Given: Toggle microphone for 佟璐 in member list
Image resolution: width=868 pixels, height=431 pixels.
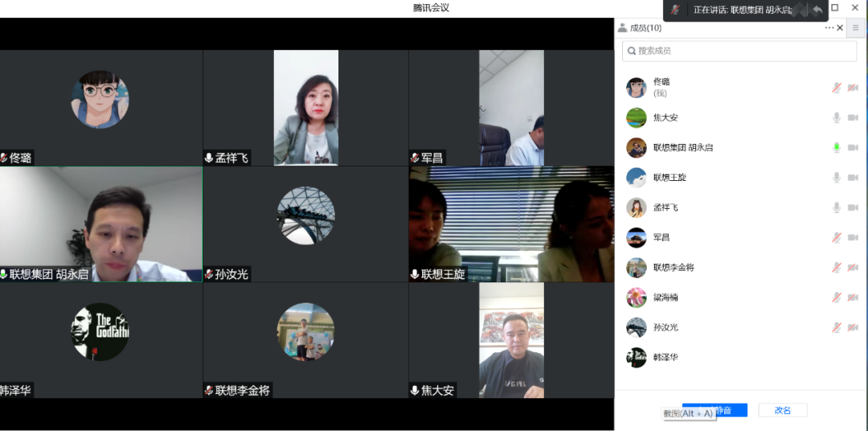Looking at the screenshot, I should pos(837,88).
